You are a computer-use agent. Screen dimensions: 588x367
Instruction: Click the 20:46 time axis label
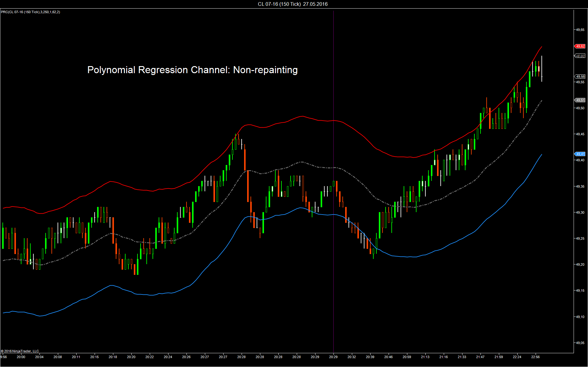point(388,357)
